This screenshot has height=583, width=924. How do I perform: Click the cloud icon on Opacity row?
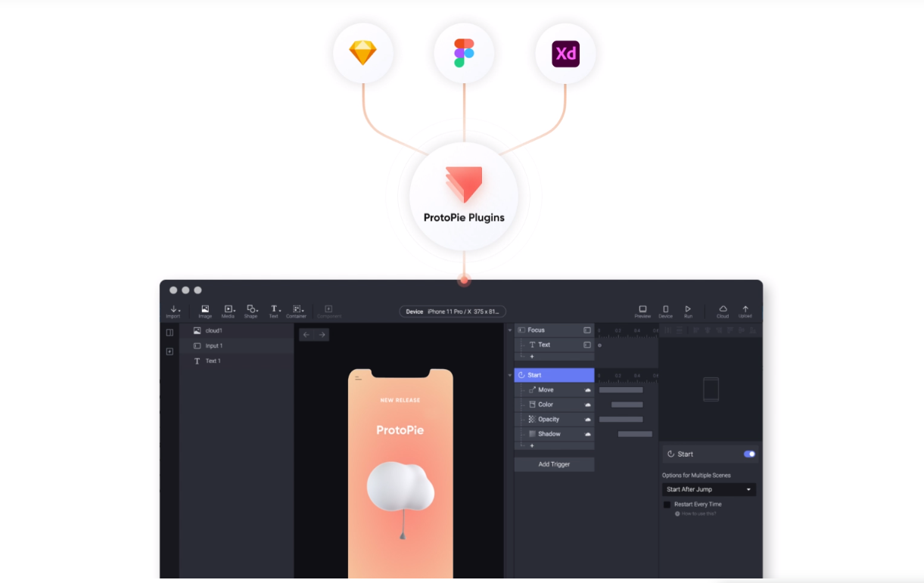(x=587, y=420)
